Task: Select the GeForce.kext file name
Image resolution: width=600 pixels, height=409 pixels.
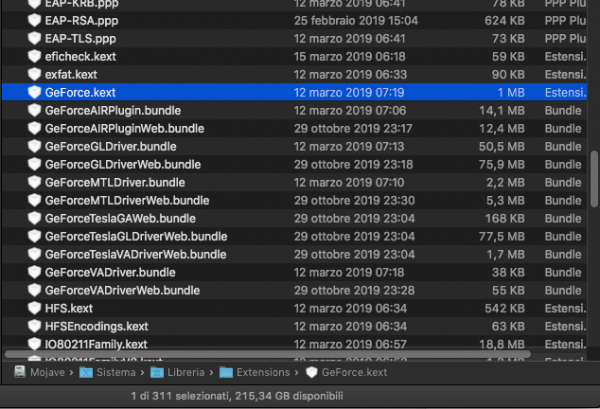Action: click(80, 93)
